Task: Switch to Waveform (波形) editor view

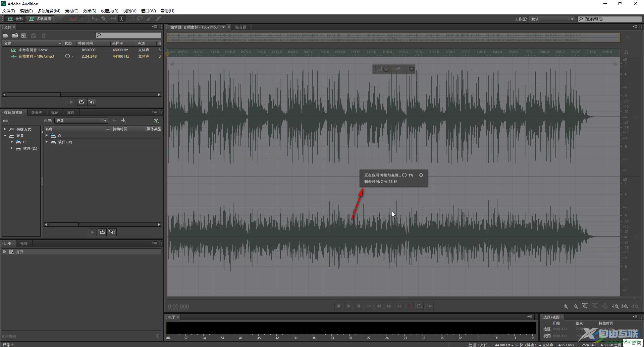Action: pyautogui.click(x=15, y=19)
